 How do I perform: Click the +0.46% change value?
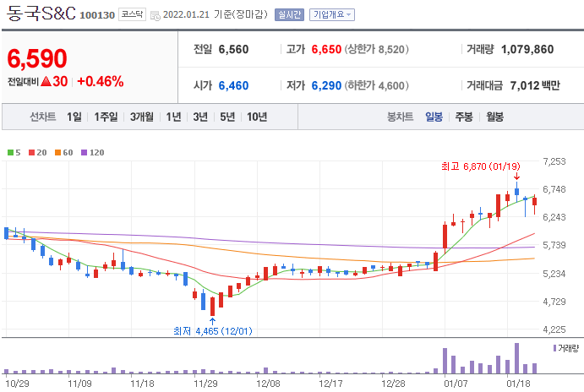click(101, 81)
